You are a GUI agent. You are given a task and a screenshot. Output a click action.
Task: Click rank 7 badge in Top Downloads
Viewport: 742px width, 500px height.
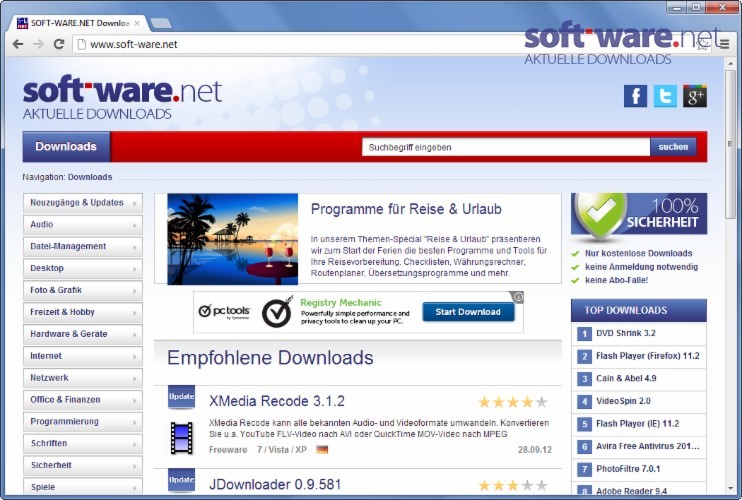point(584,469)
